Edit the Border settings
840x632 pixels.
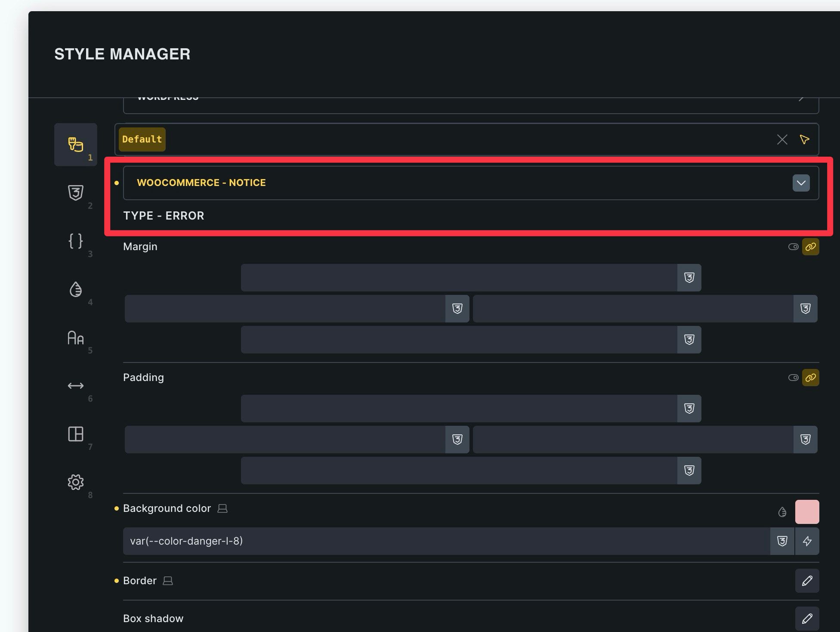807,581
